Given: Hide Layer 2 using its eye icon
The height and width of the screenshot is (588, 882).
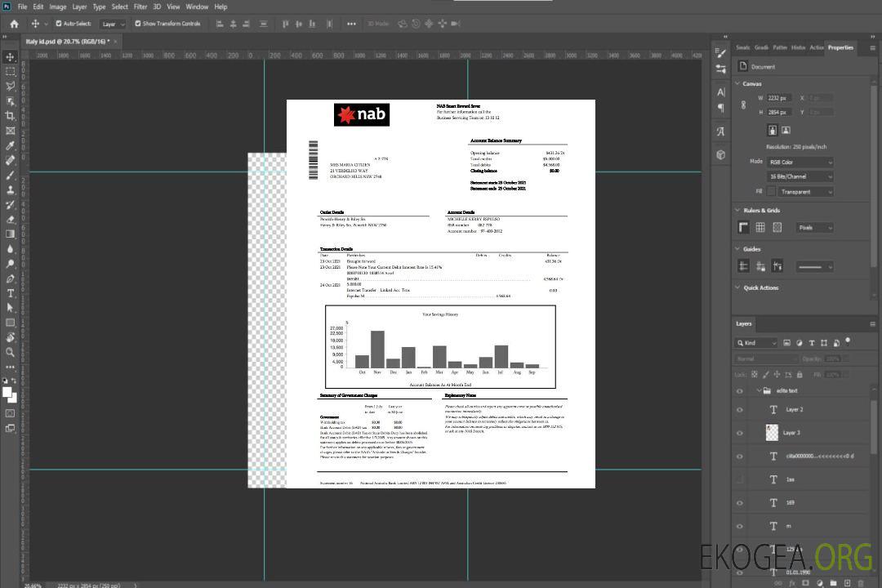Looking at the screenshot, I should tap(740, 410).
